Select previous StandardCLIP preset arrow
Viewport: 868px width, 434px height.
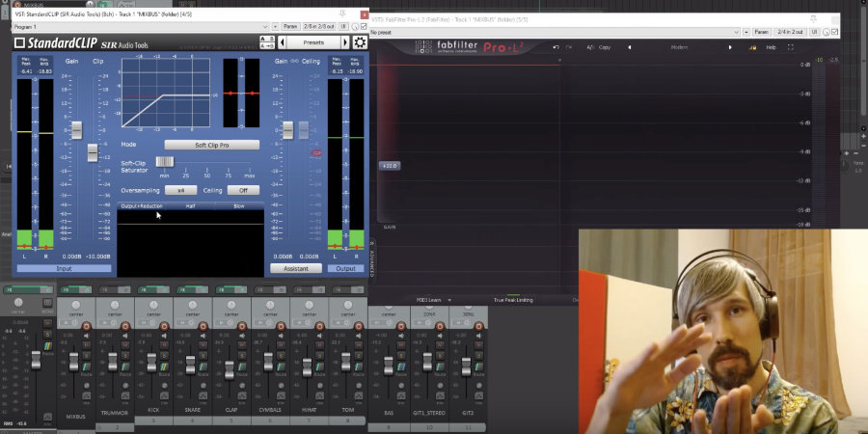(283, 42)
